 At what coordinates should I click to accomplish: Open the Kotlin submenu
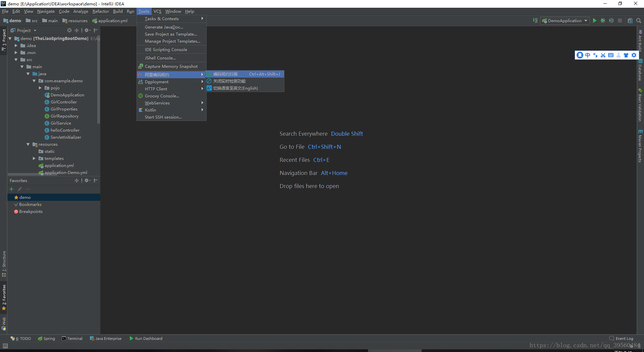pos(171,110)
